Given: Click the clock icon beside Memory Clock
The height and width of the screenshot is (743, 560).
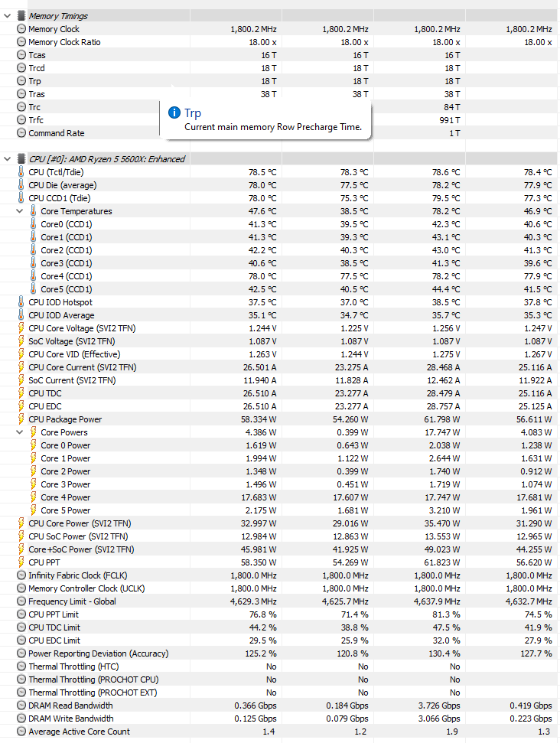Looking at the screenshot, I should (21, 29).
